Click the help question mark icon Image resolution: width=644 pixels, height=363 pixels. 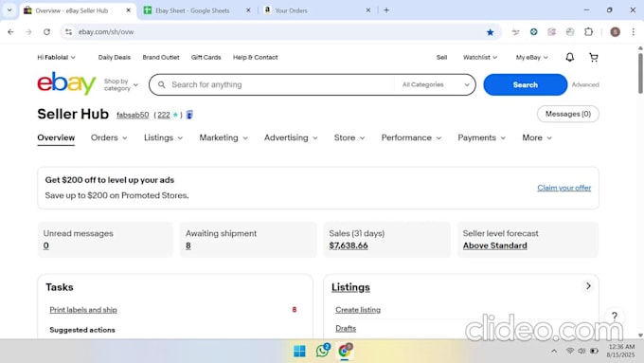tap(615, 317)
